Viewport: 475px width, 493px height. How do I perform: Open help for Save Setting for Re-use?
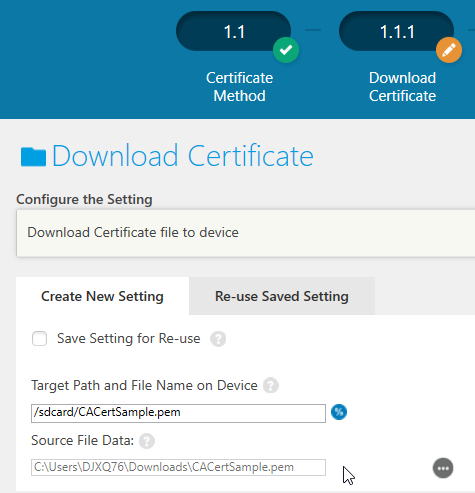point(218,339)
